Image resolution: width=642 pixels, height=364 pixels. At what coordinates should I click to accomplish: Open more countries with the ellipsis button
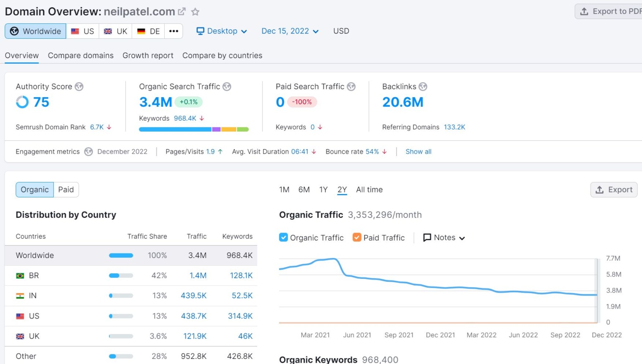[x=173, y=31]
